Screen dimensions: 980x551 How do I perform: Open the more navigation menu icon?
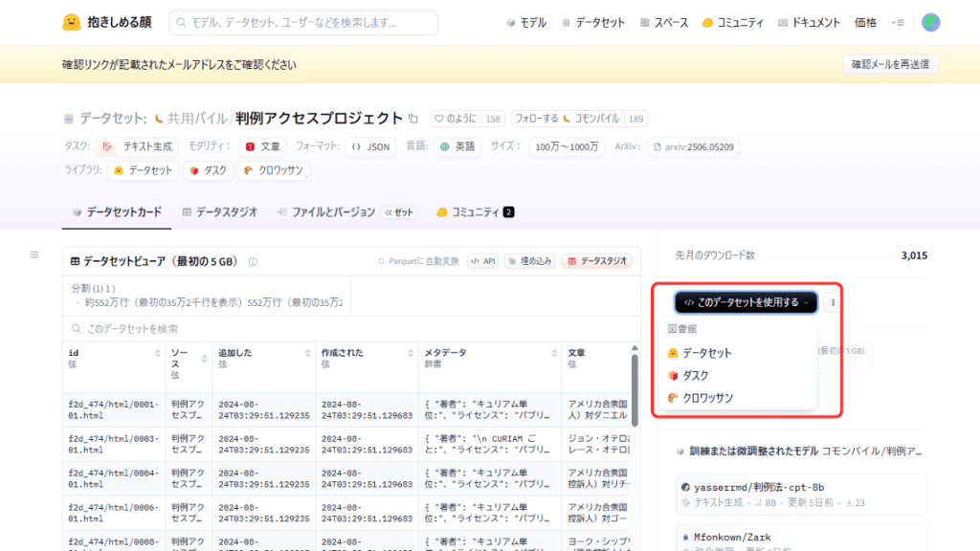(898, 23)
